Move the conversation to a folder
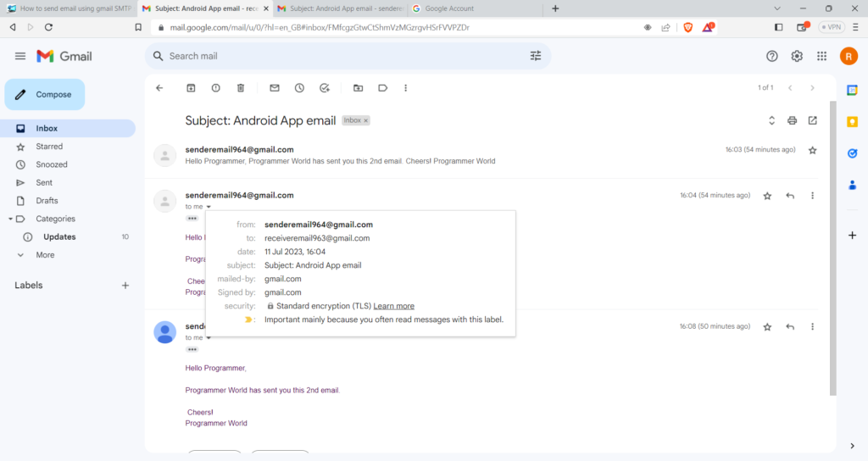Image resolution: width=868 pixels, height=461 pixels. tap(359, 88)
